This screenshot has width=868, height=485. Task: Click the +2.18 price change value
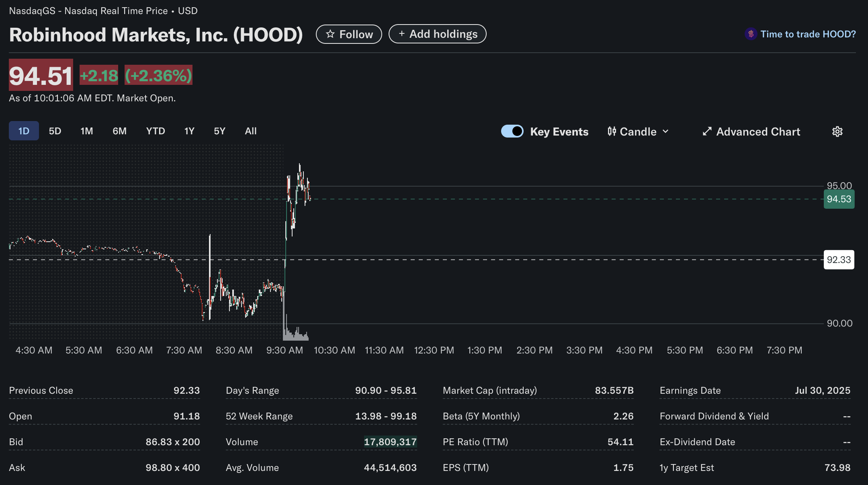coord(99,75)
